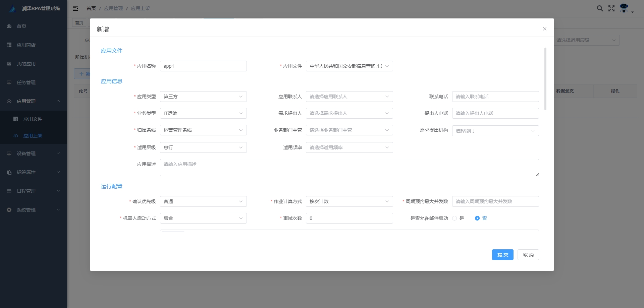Click the 重试次数 field showing 0
This screenshot has height=308, width=644.
(349, 218)
